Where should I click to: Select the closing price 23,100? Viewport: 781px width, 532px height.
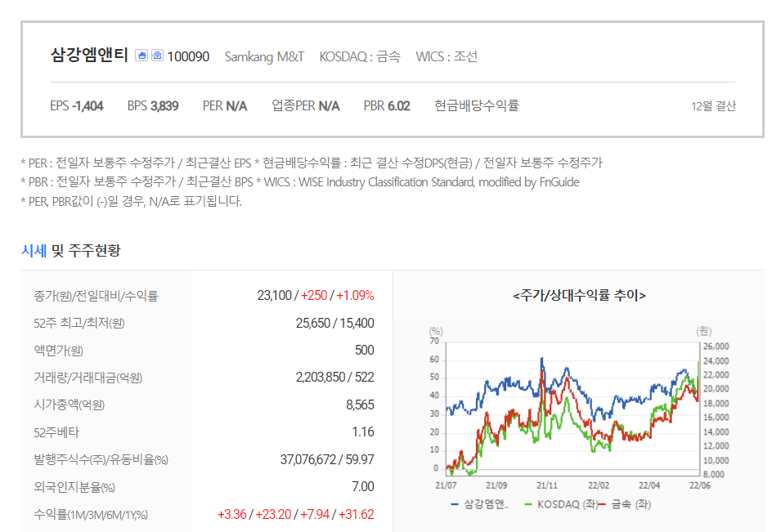pos(274,296)
